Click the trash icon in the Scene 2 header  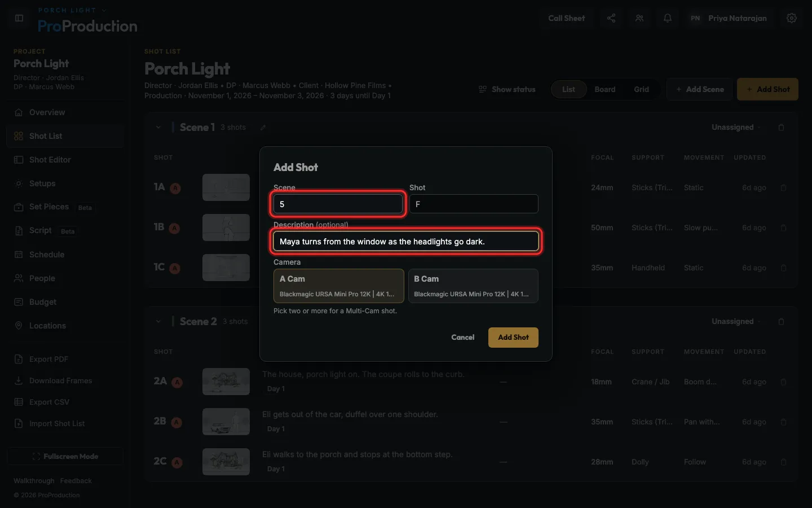point(782,322)
